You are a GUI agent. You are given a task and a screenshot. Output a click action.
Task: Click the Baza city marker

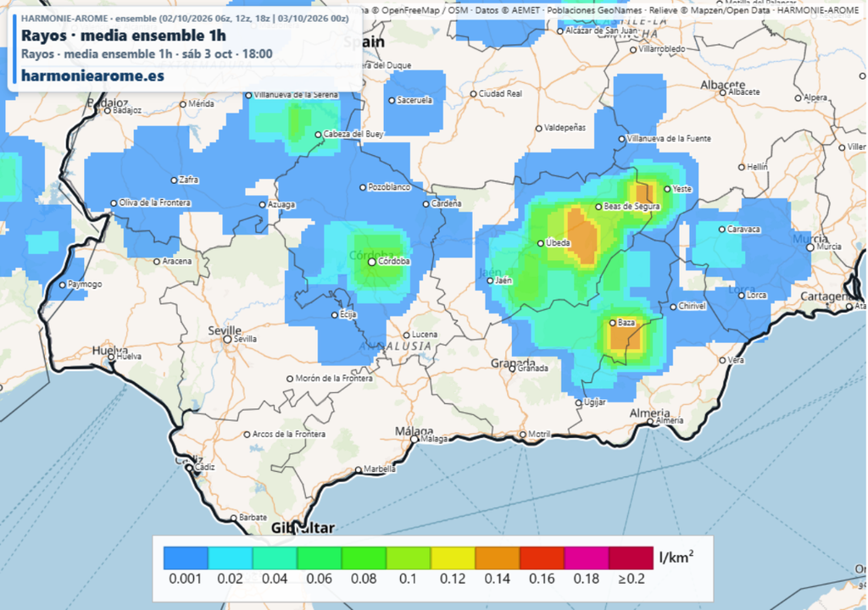pyautogui.click(x=613, y=323)
